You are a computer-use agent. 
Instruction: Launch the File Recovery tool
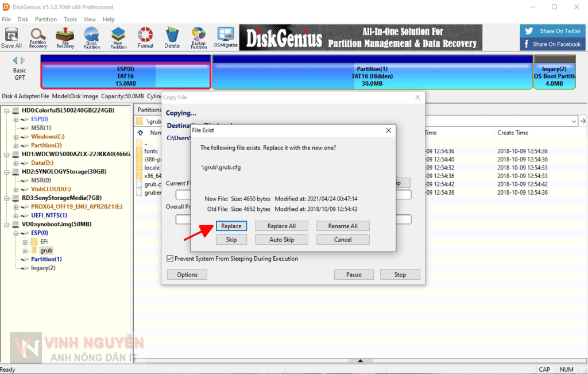(65, 37)
